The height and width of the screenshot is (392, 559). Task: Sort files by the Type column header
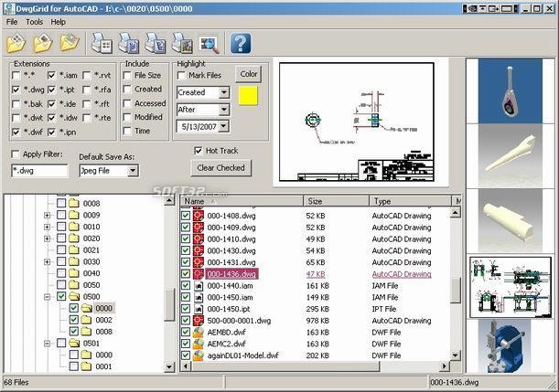coord(411,201)
